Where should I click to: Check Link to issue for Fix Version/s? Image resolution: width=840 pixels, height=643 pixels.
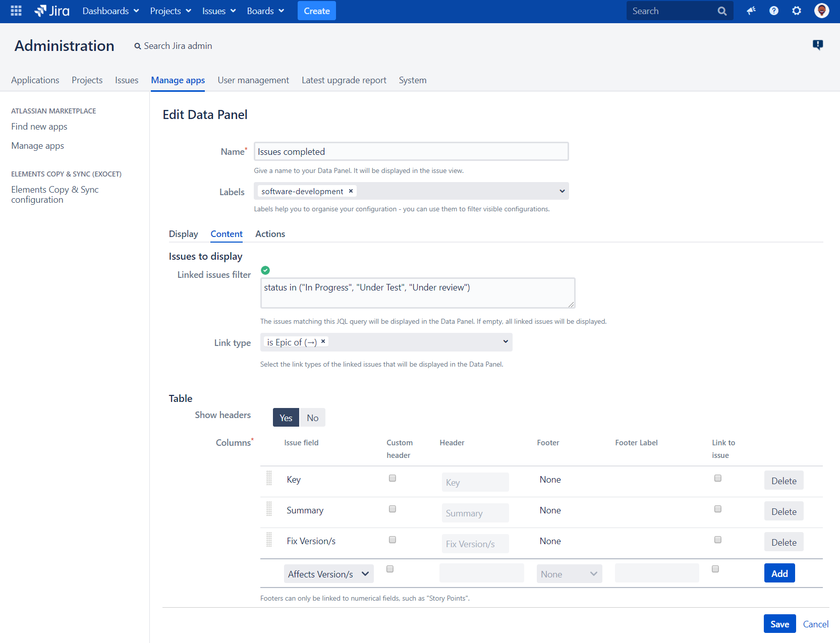(x=717, y=540)
